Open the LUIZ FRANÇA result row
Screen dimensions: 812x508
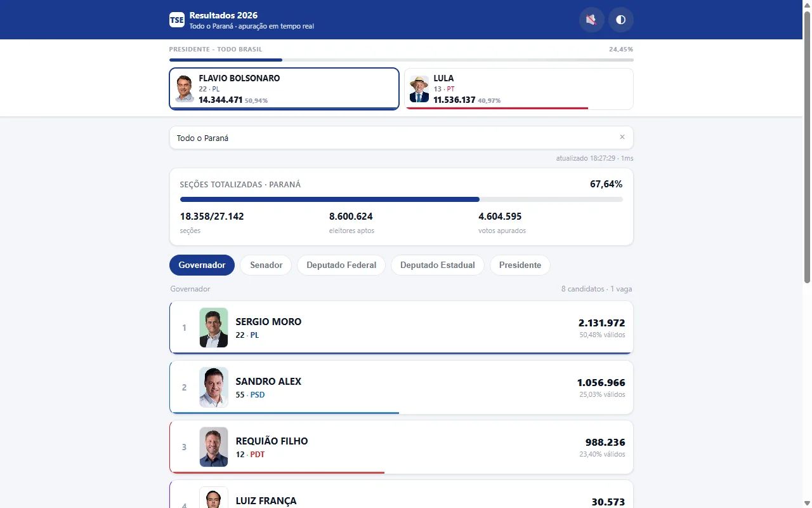(x=401, y=494)
